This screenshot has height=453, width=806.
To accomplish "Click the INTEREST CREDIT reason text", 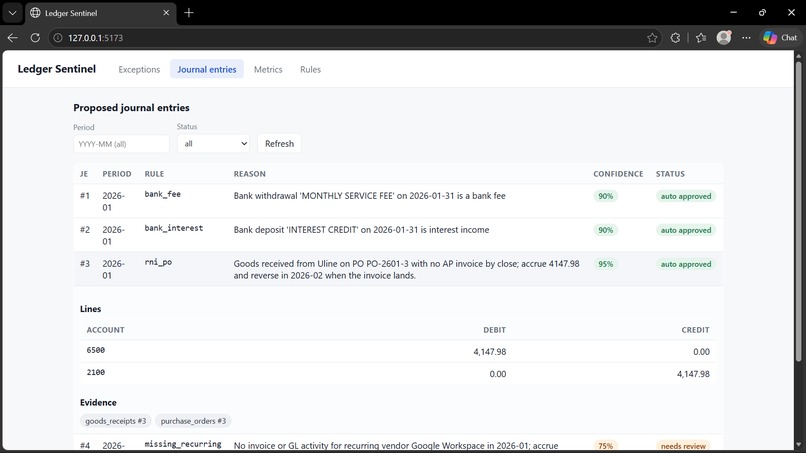I will (x=361, y=229).
